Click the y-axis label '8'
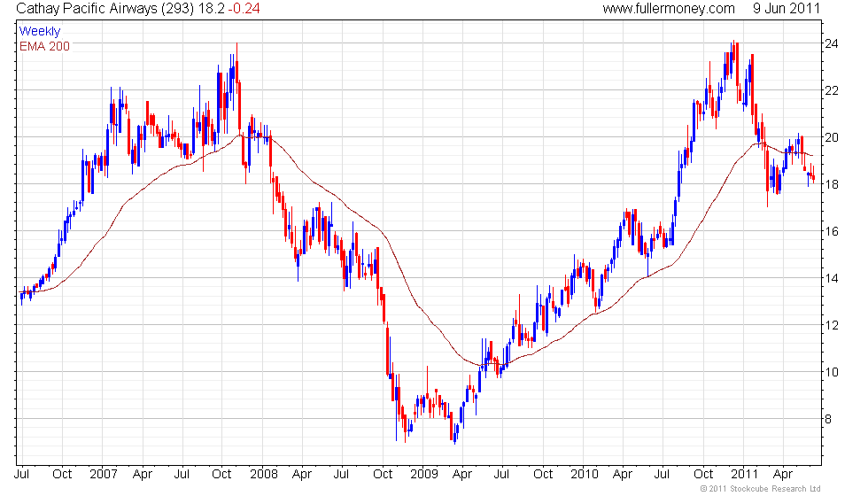Viewport: 868px width, 496px height. click(828, 419)
